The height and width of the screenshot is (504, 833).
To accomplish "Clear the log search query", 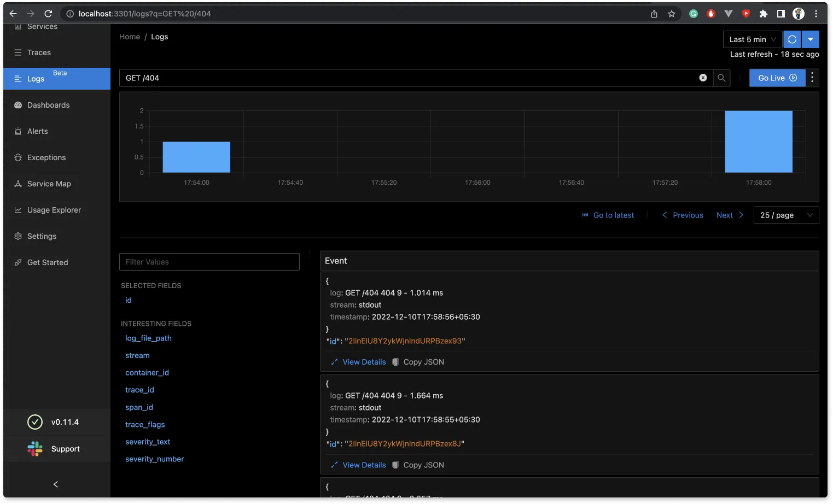I will pos(703,78).
